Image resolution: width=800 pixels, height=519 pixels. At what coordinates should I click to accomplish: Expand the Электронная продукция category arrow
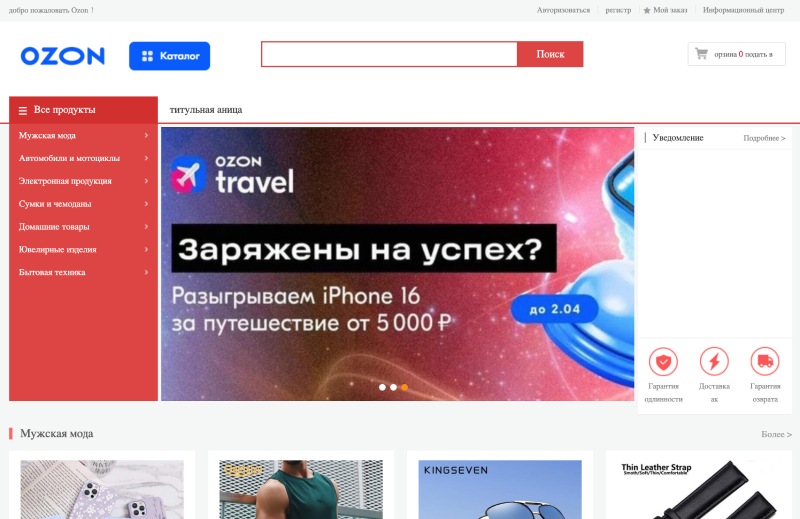146,181
